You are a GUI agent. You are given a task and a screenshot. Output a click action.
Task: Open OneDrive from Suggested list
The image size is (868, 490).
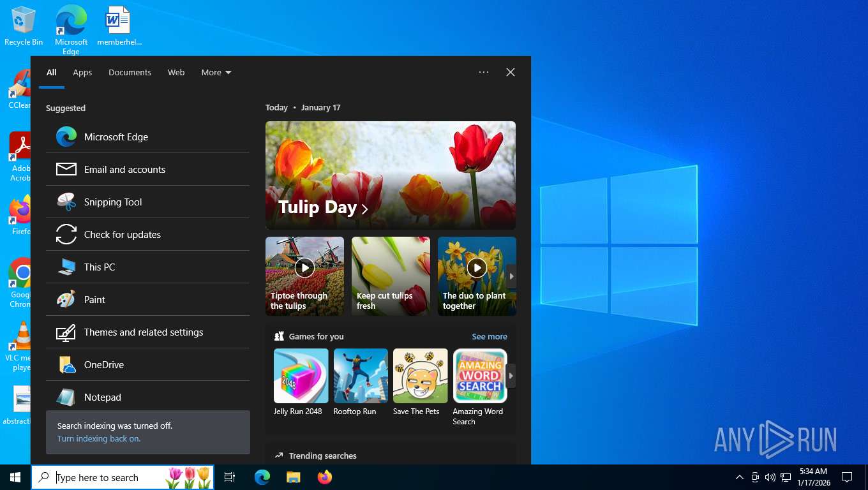pyautogui.click(x=147, y=364)
